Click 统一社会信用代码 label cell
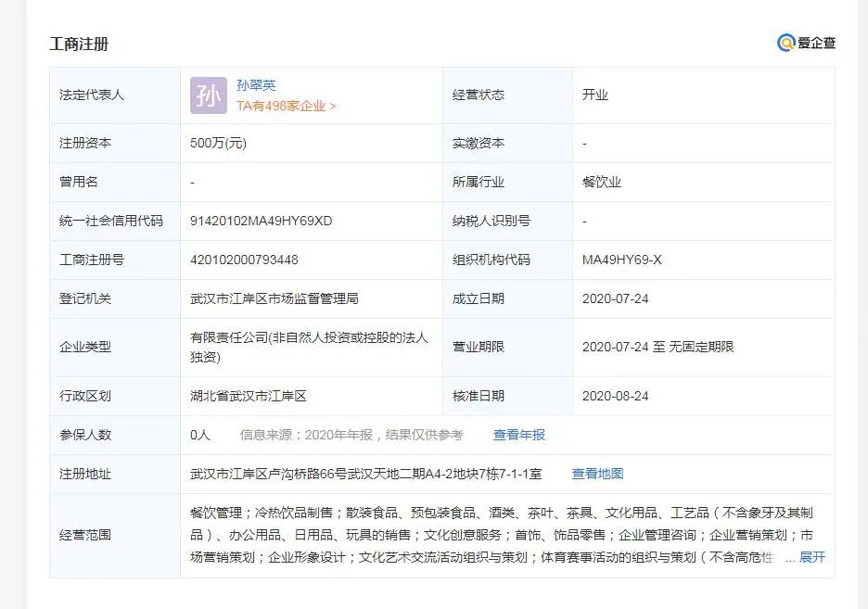The width and height of the screenshot is (868, 609). (x=115, y=221)
